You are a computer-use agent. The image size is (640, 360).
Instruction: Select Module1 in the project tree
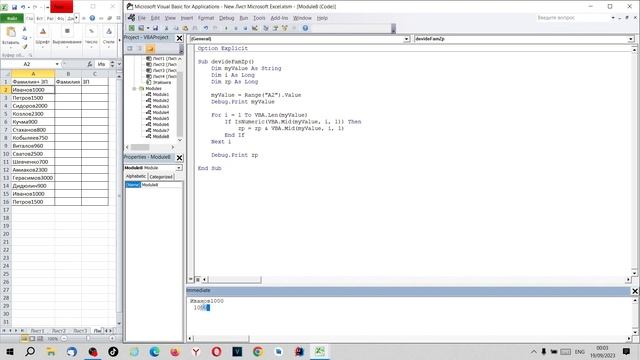coord(161,94)
